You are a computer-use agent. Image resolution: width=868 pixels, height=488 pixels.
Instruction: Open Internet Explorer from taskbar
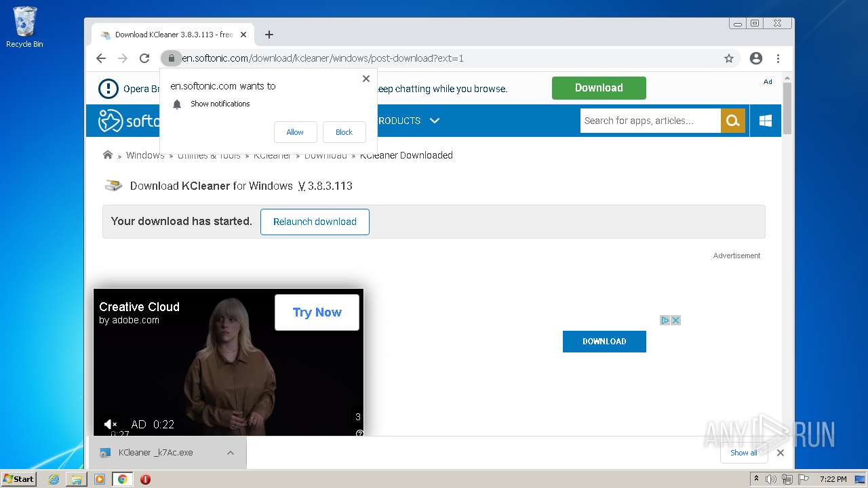(54, 479)
